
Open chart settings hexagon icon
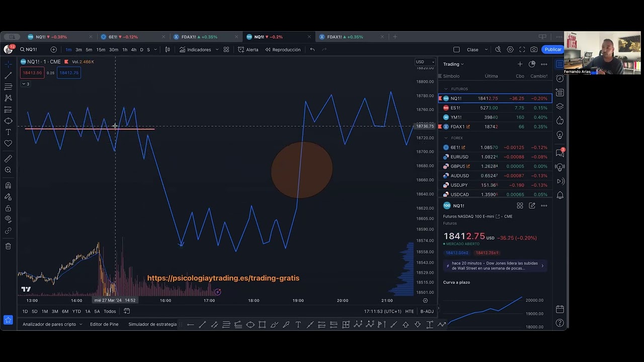point(510,50)
